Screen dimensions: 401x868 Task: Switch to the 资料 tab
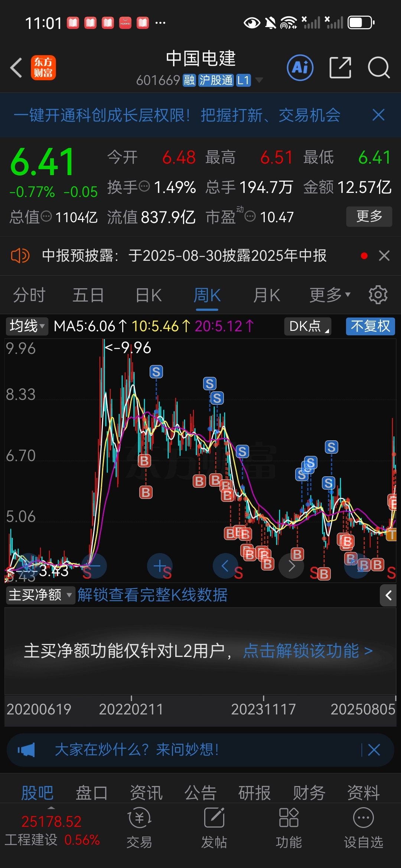coord(363,793)
